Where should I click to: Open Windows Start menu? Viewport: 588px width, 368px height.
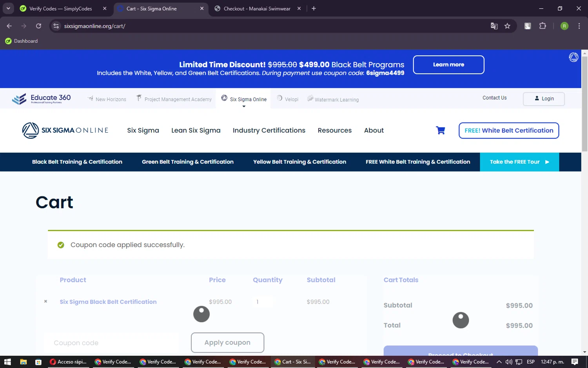[7, 362]
